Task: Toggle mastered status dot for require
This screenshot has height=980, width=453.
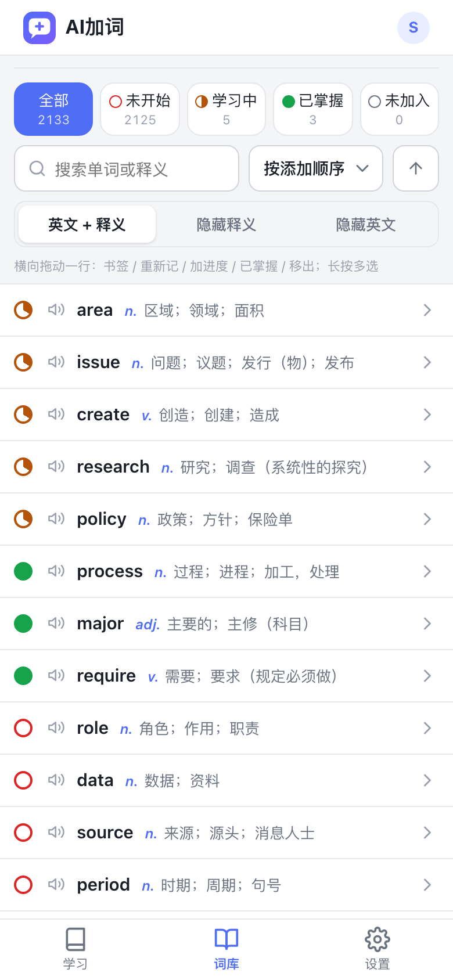Action: [23, 676]
